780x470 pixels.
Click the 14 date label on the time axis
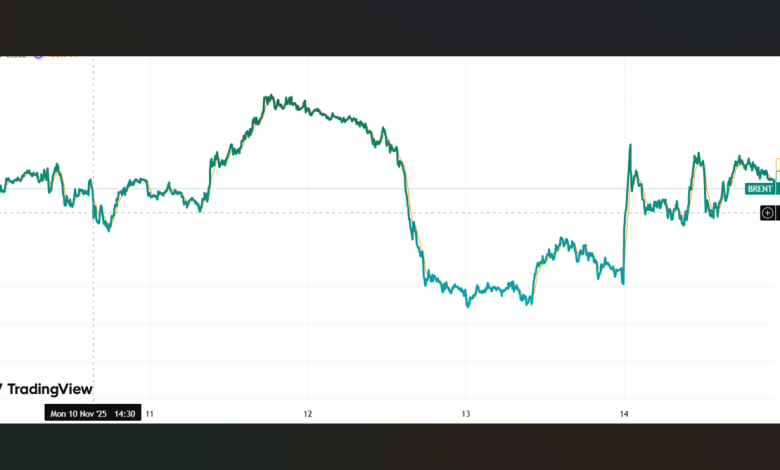624,413
